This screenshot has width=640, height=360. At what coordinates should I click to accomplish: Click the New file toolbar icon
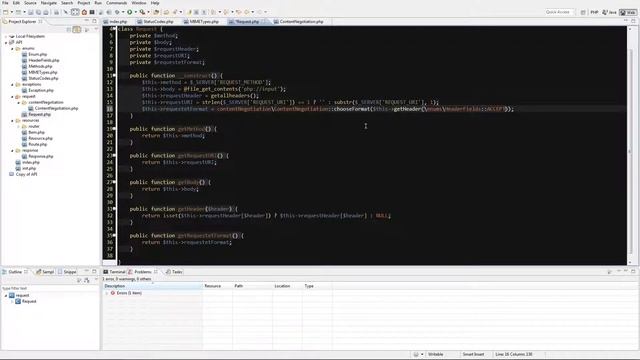tap(6, 12)
